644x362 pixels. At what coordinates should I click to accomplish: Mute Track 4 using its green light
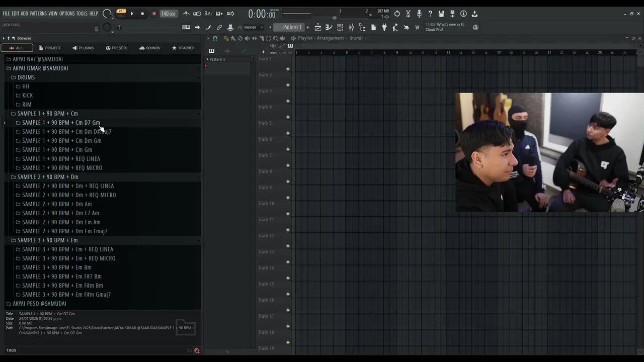(288, 117)
